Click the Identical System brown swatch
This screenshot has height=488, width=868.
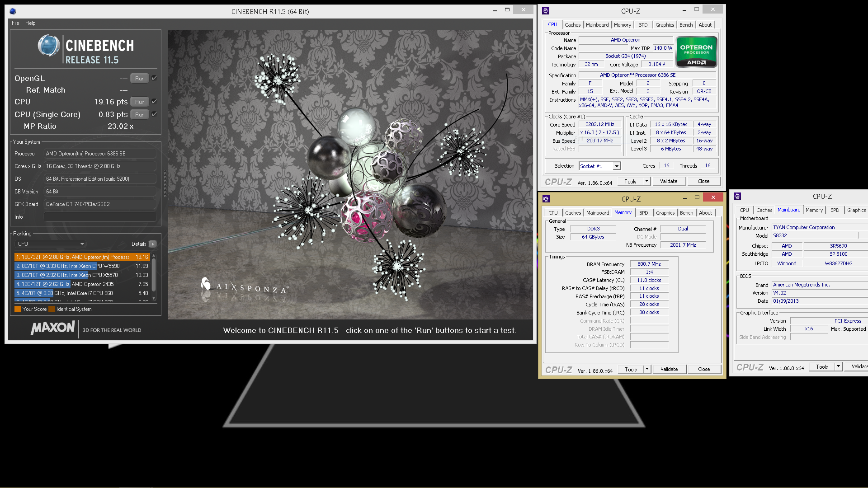(52, 309)
